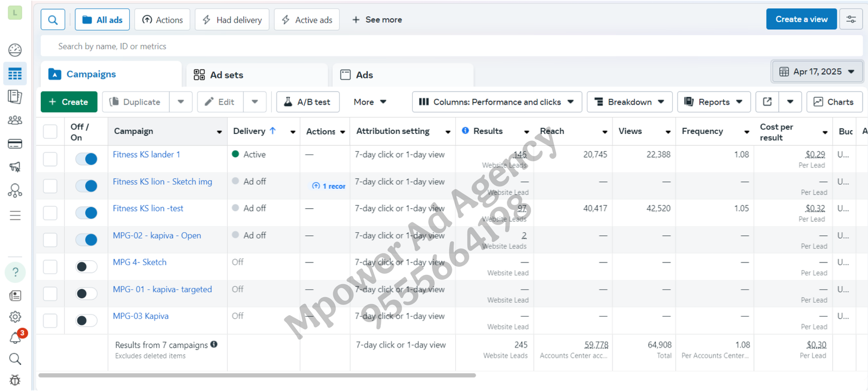
Task: Click the view settings sliders icon
Action: tap(851, 20)
